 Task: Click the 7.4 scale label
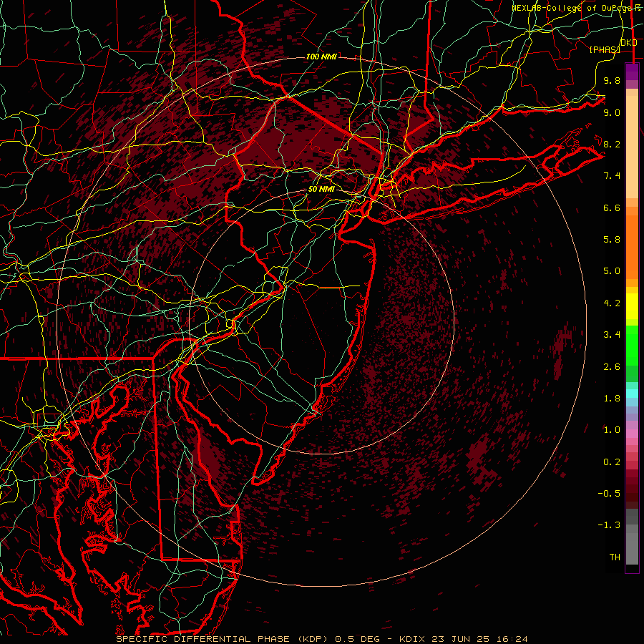pos(612,176)
